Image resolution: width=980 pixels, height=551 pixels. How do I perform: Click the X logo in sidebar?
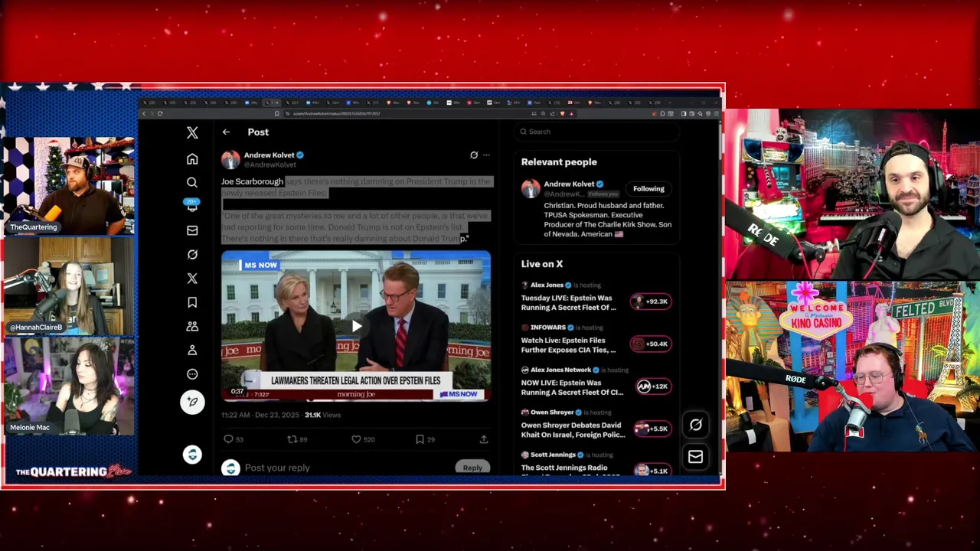pos(192,132)
